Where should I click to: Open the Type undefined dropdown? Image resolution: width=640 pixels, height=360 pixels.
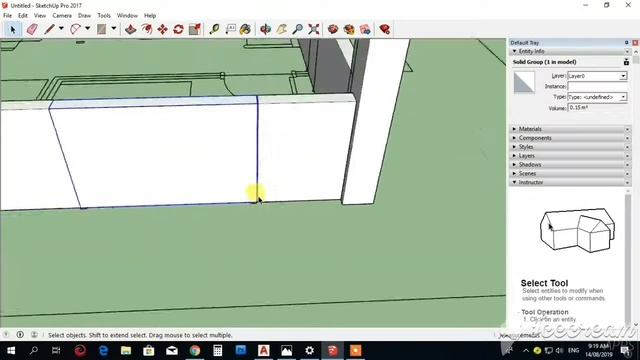597,97
